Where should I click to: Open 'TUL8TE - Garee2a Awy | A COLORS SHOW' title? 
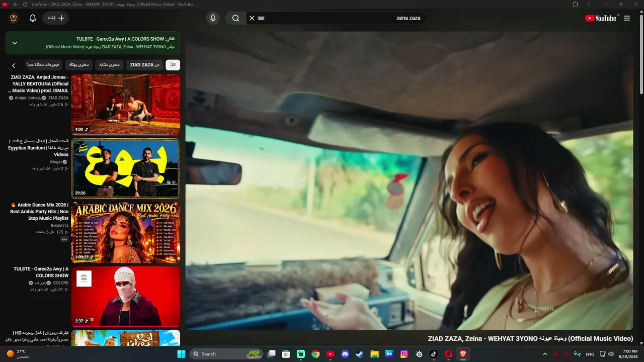pyautogui.click(x=41, y=272)
